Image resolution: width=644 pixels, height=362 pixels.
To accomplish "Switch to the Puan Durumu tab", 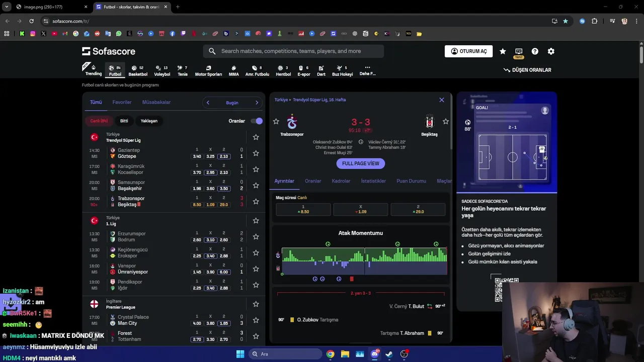I will (x=411, y=181).
